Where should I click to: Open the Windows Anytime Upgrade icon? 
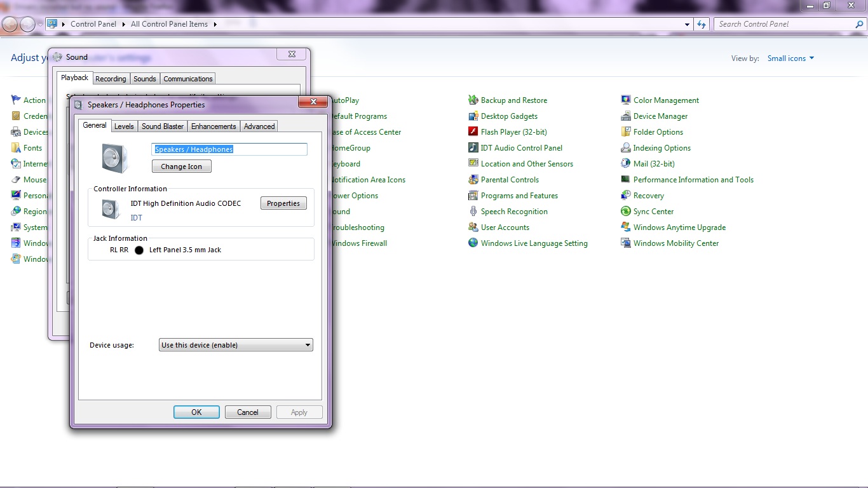coord(625,227)
